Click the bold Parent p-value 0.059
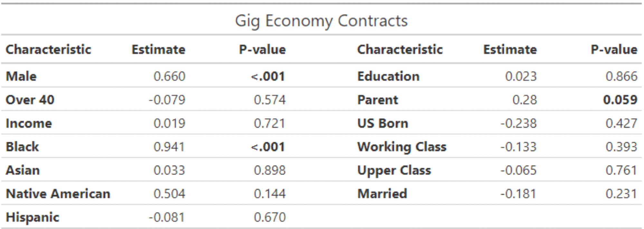Image resolution: width=644 pixels, height=229 pixels. pos(620,100)
